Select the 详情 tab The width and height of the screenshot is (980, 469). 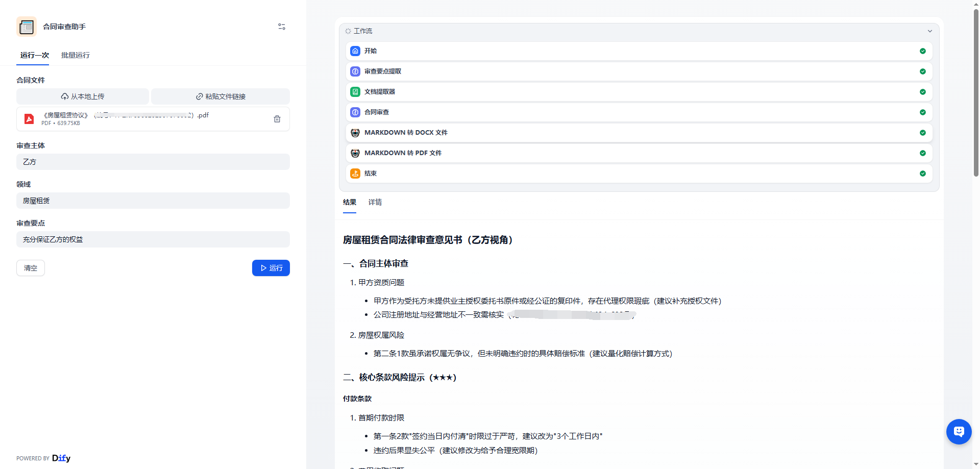375,203
